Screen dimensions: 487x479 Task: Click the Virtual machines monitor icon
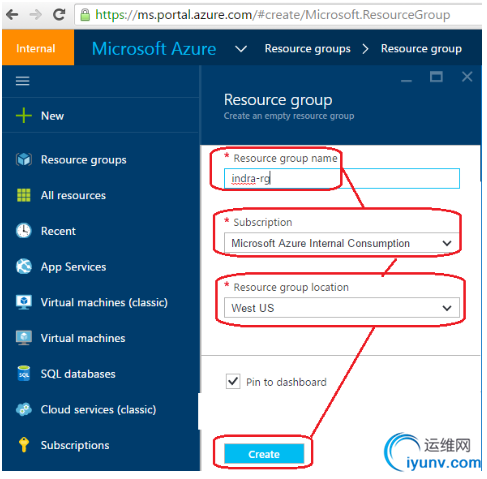tap(24, 338)
